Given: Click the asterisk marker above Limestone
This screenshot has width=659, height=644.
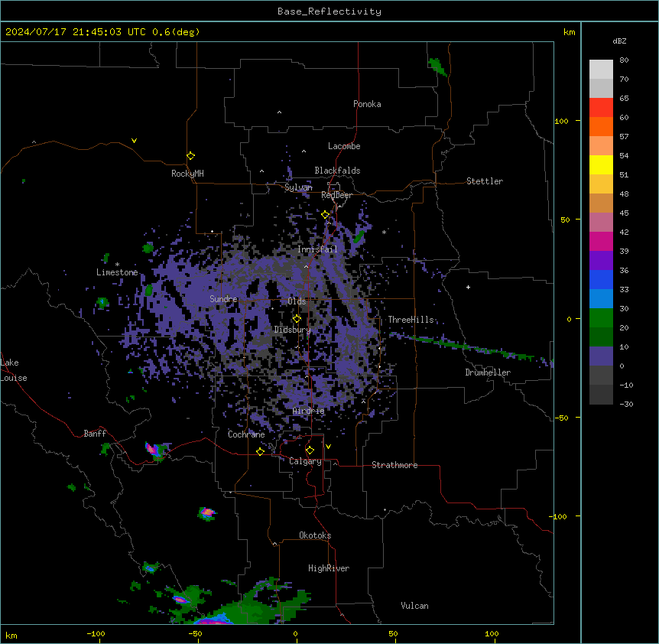Looking at the screenshot, I should pos(117,264).
